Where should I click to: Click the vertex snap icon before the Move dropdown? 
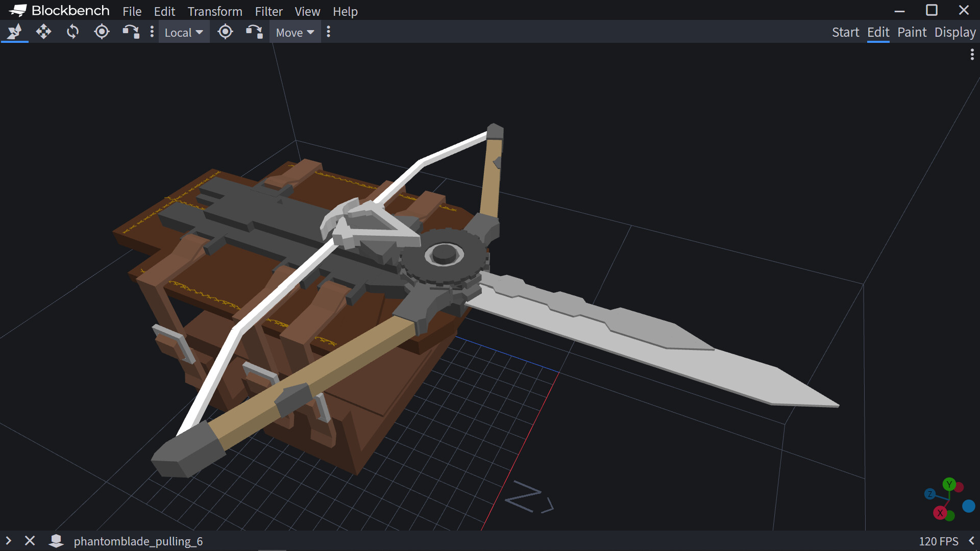(x=254, y=32)
